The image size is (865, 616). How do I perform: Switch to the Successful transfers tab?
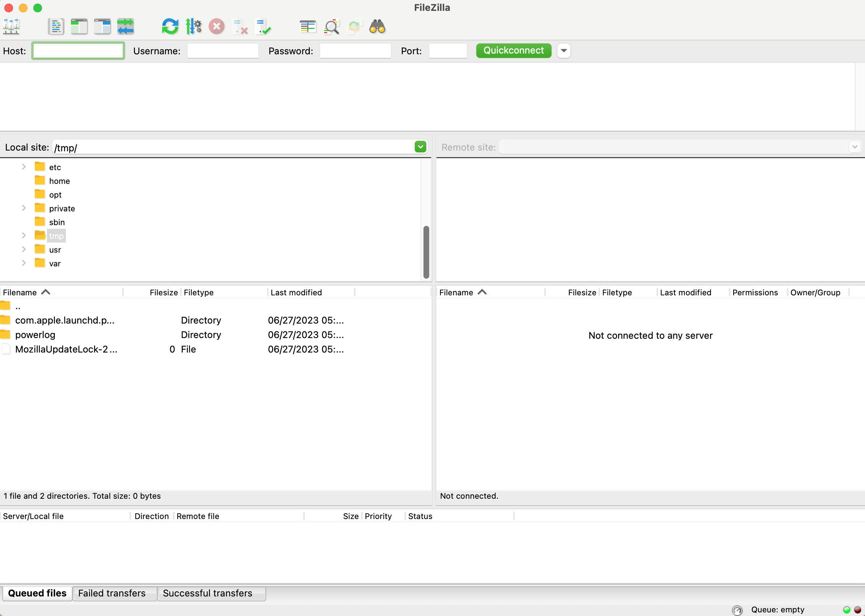[207, 593]
